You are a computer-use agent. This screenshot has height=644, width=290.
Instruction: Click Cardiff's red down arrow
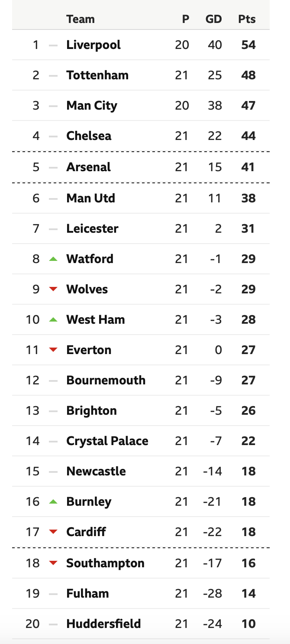[x=53, y=532]
